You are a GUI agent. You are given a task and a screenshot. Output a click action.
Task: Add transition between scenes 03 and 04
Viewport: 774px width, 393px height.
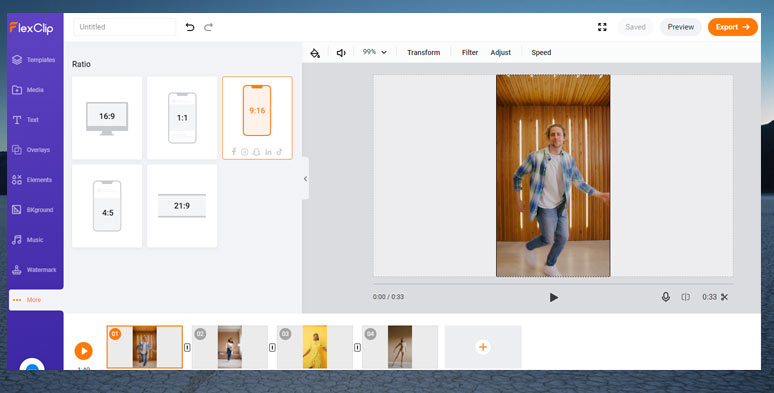(357, 348)
